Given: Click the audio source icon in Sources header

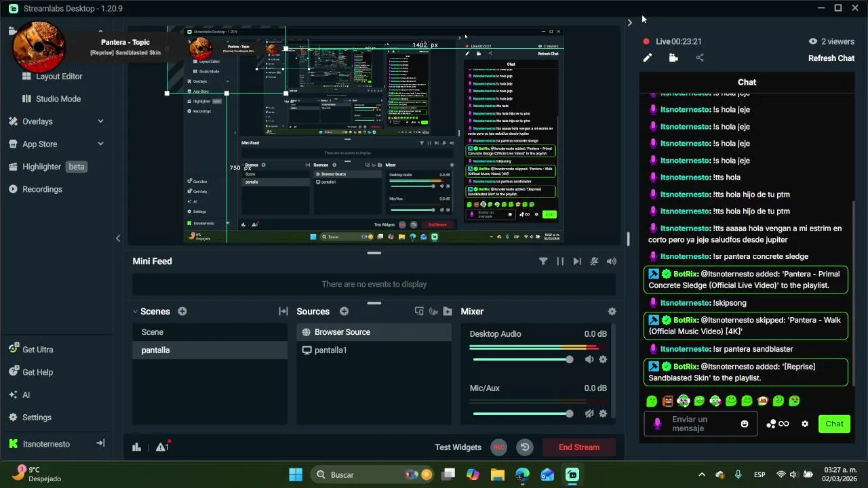Looking at the screenshot, I should (433, 311).
